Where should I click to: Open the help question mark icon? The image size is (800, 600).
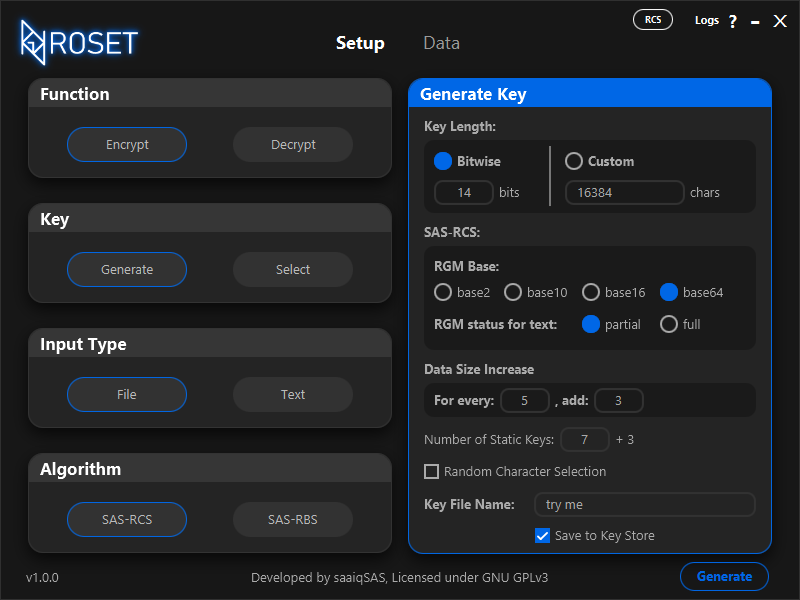click(733, 21)
